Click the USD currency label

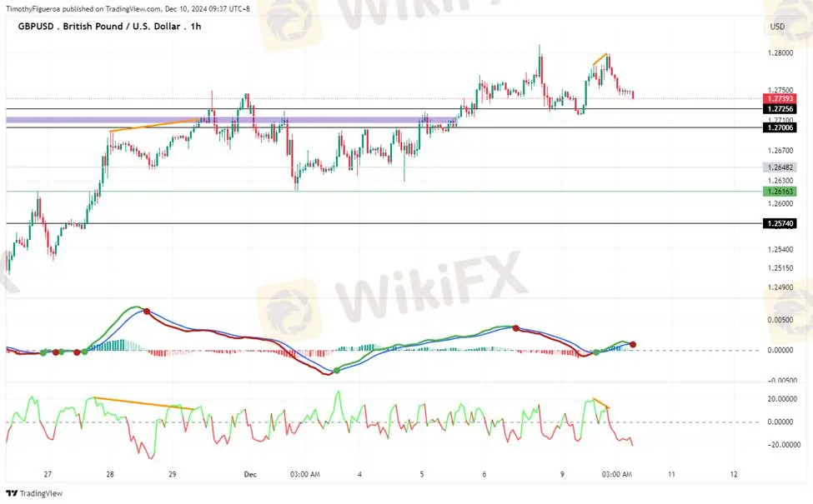[776, 27]
